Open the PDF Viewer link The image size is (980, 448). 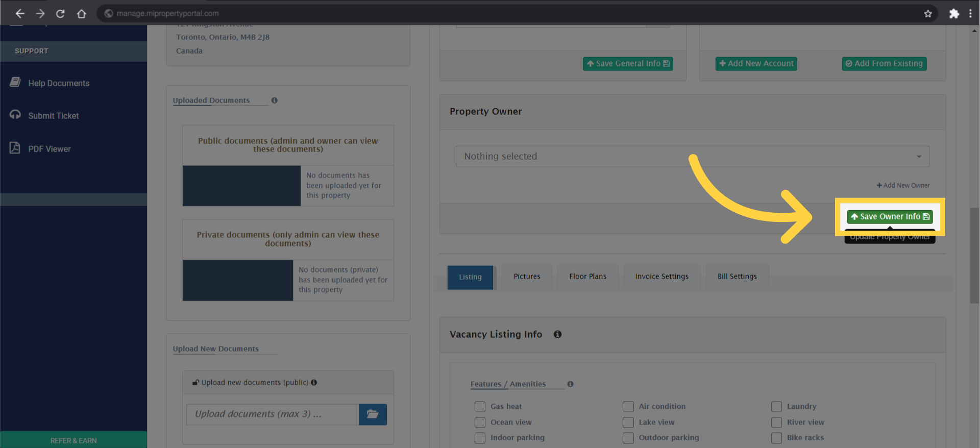point(50,149)
